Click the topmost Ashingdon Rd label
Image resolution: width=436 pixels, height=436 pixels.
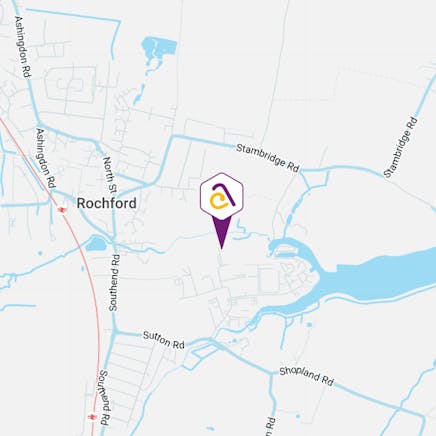23,47
